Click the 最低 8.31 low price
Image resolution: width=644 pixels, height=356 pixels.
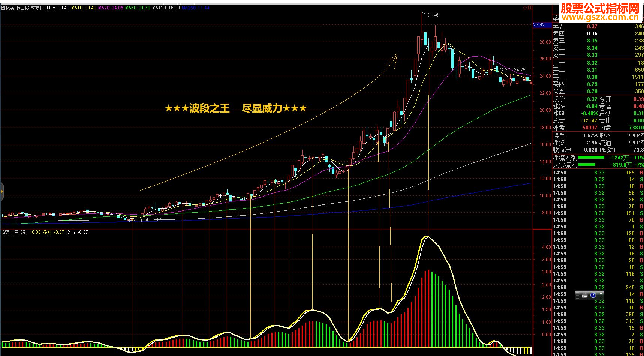coord(622,113)
